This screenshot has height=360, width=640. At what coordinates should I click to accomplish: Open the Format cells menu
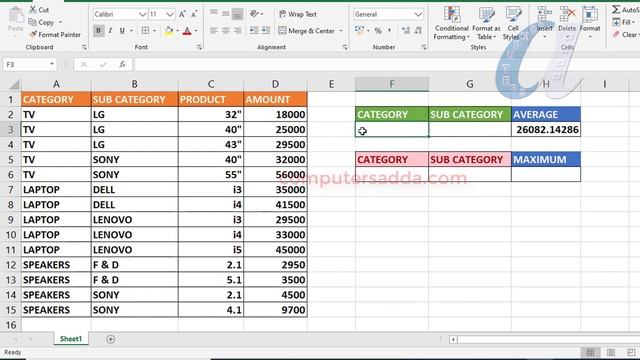click(x=590, y=23)
